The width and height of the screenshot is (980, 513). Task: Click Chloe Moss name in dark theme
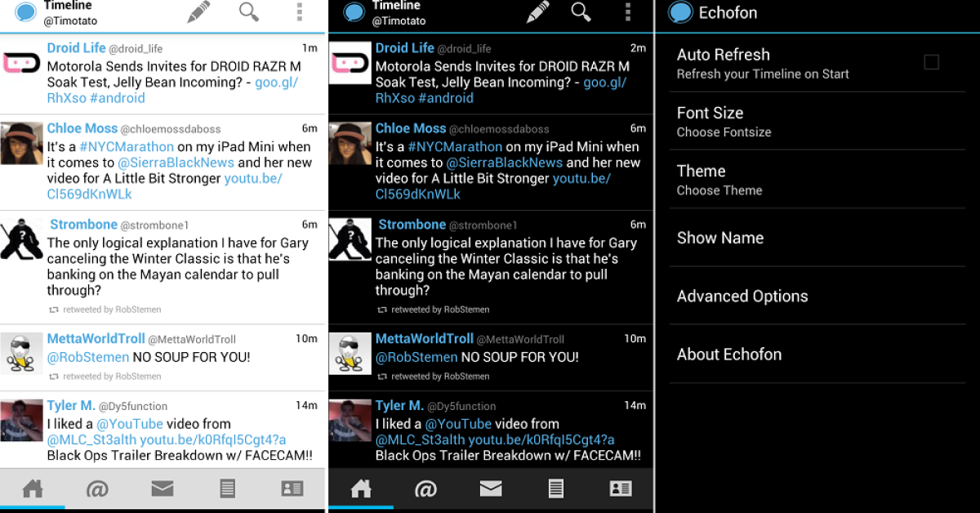[411, 128]
